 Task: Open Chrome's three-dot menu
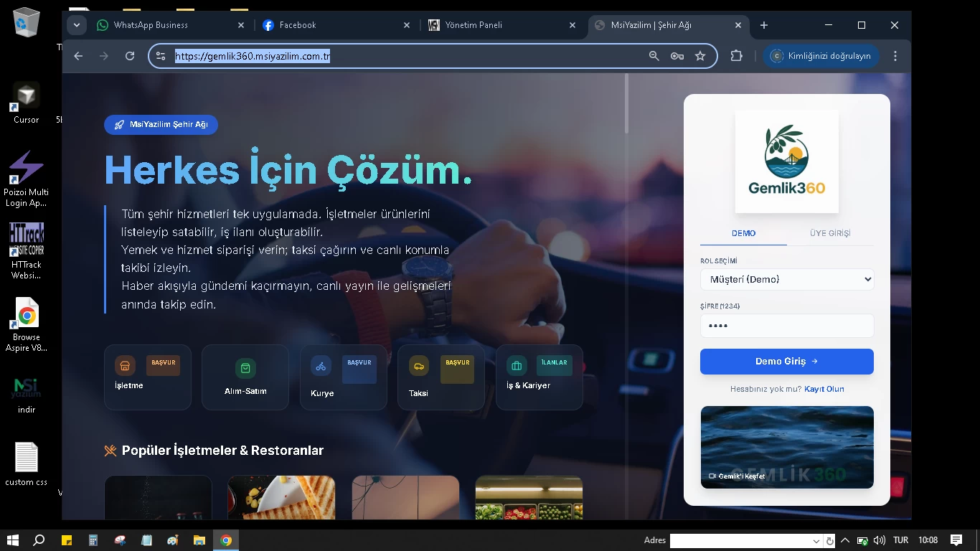(x=895, y=55)
